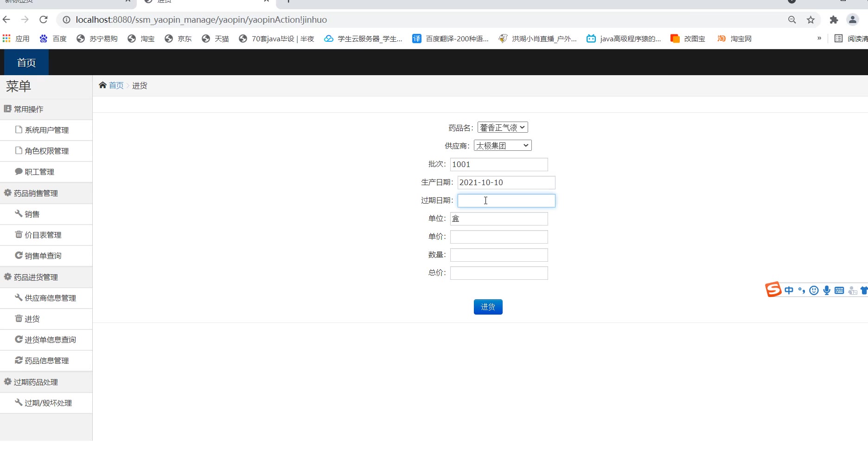Open 系统用户管理 menu item

click(x=46, y=130)
